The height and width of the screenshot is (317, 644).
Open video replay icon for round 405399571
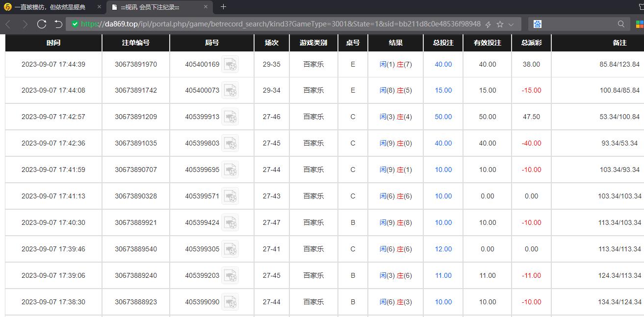click(230, 196)
